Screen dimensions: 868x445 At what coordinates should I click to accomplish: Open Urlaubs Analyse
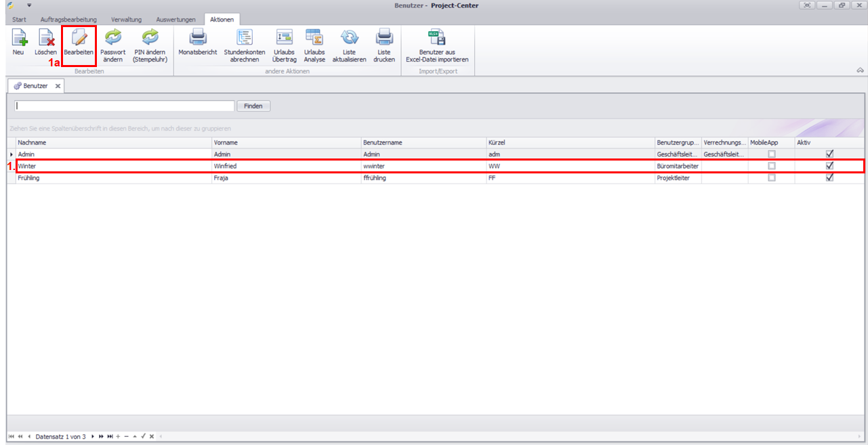point(314,43)
